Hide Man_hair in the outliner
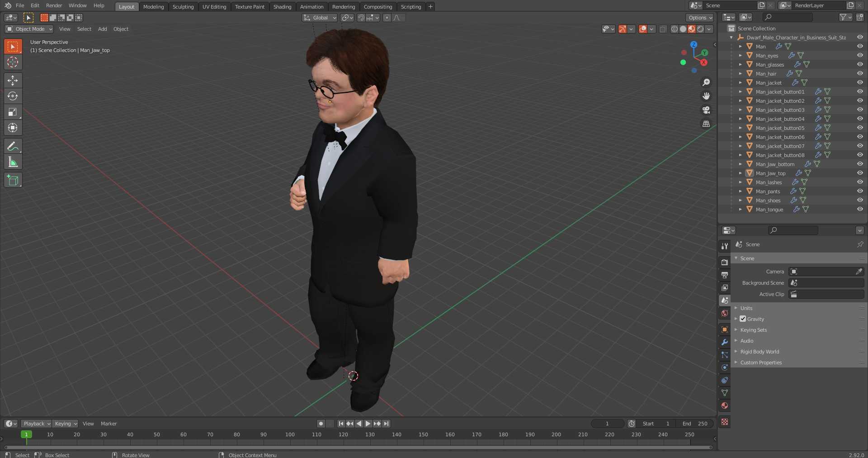 click(x=860, y=73)
